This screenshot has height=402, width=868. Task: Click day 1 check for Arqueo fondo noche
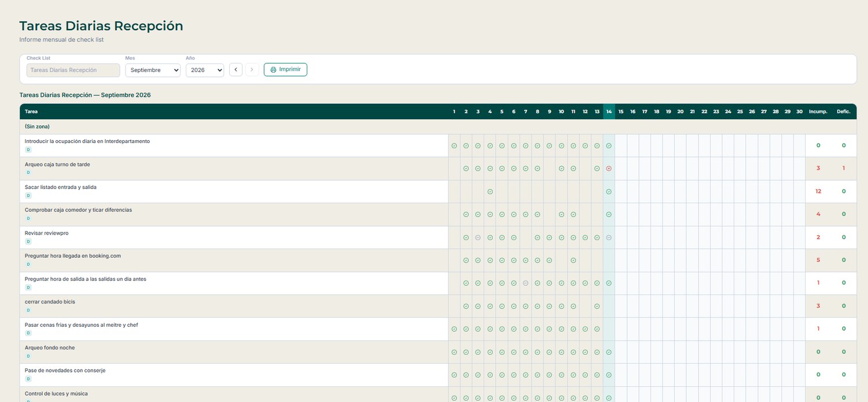pyautogui.click(x=454, y=352)
